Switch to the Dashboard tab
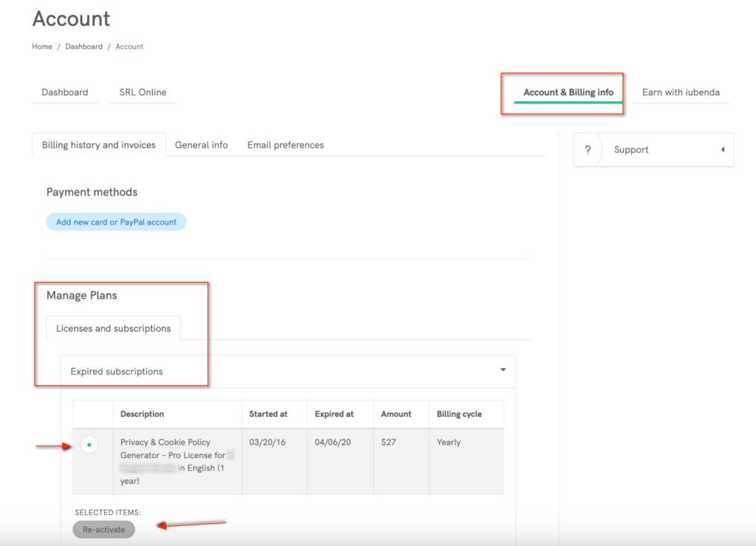756x546 pixels. click(x=65, y=92)
